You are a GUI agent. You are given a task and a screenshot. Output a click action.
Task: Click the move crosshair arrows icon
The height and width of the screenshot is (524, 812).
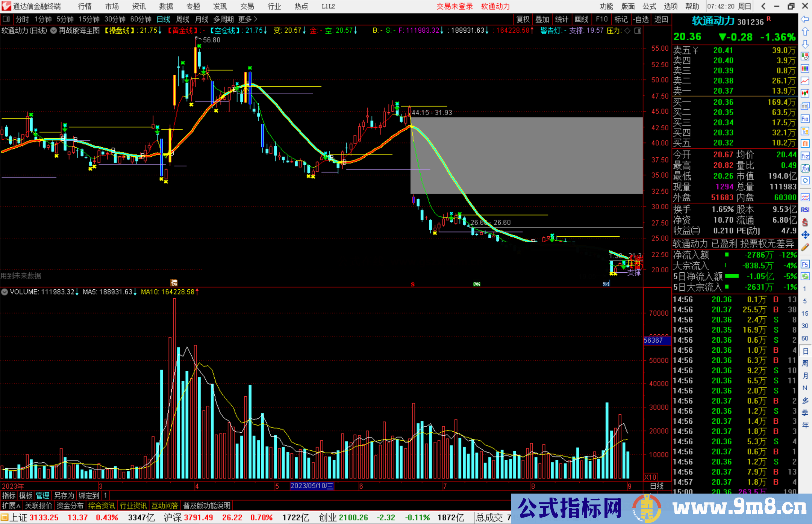pos(805,235)
